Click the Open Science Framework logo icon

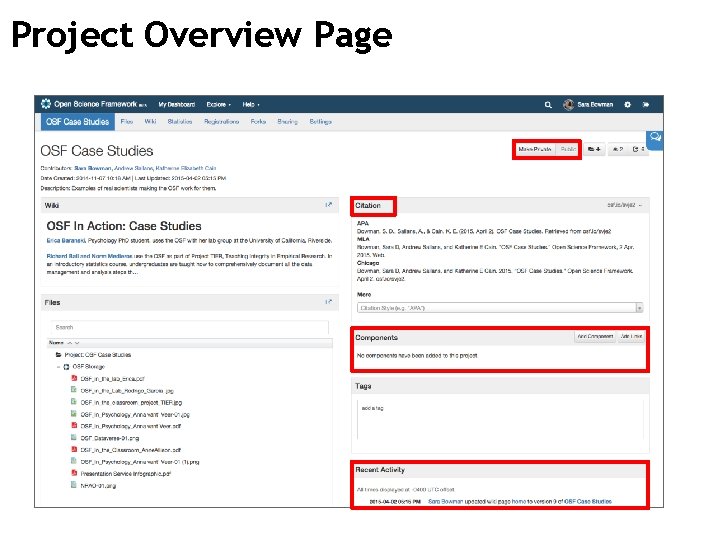46,104
